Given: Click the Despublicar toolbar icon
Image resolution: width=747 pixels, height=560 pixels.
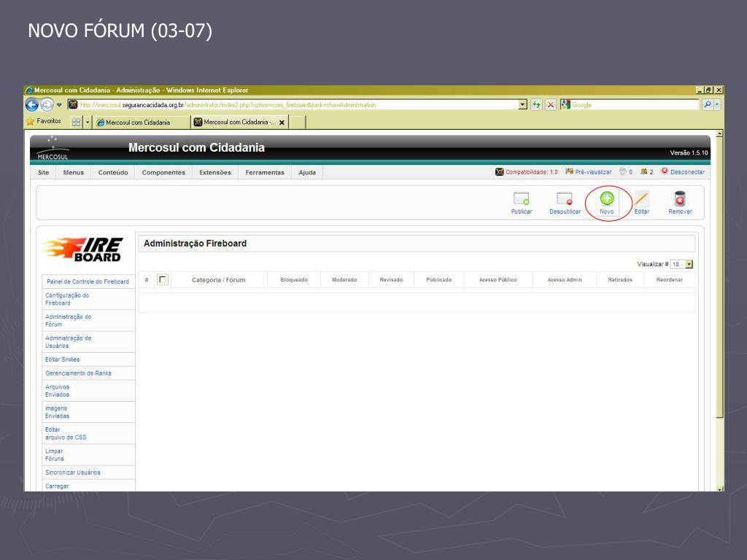Looking at the screenshot, I should (565, 198).
